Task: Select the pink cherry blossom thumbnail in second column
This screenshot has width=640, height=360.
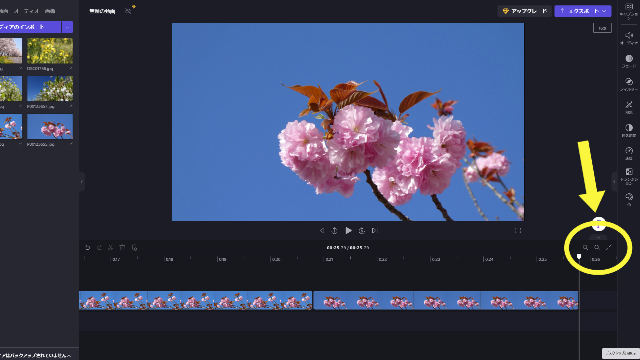Action: point(50,126)
